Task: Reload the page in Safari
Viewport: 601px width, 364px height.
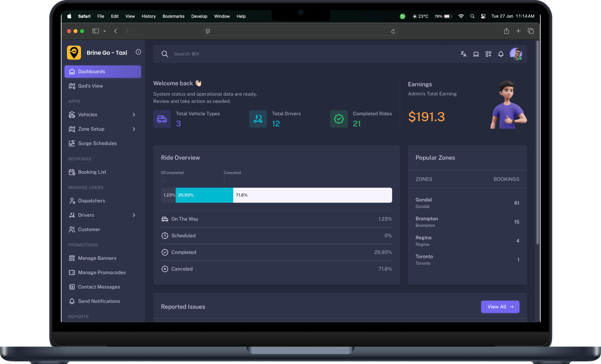Action: point(393,31)
